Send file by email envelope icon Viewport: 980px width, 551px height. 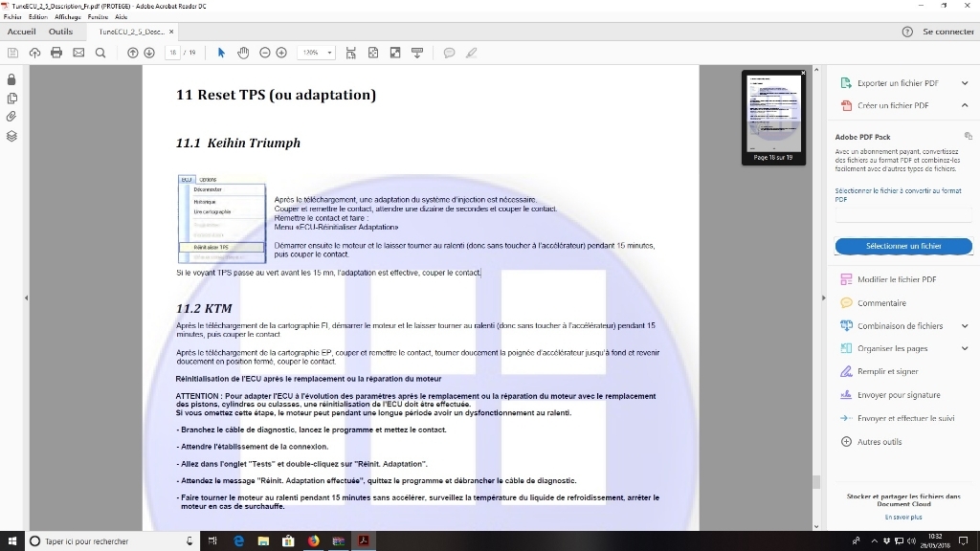tap(78, 54)
